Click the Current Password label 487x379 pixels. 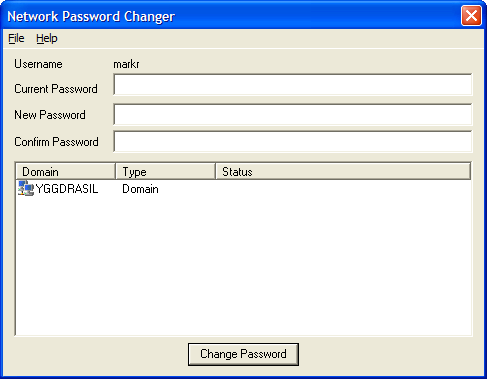pos(56,89)
